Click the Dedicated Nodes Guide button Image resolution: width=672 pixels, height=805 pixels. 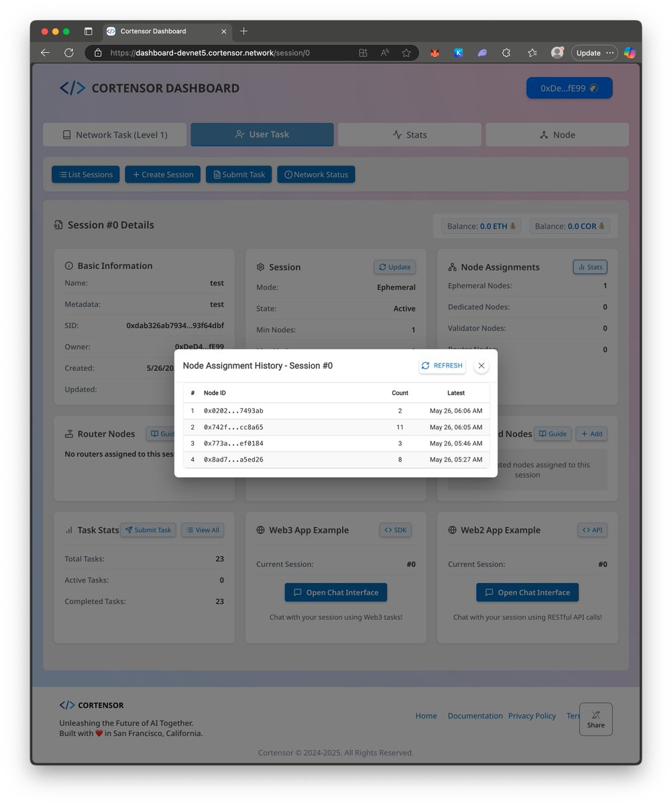[553, 434]
